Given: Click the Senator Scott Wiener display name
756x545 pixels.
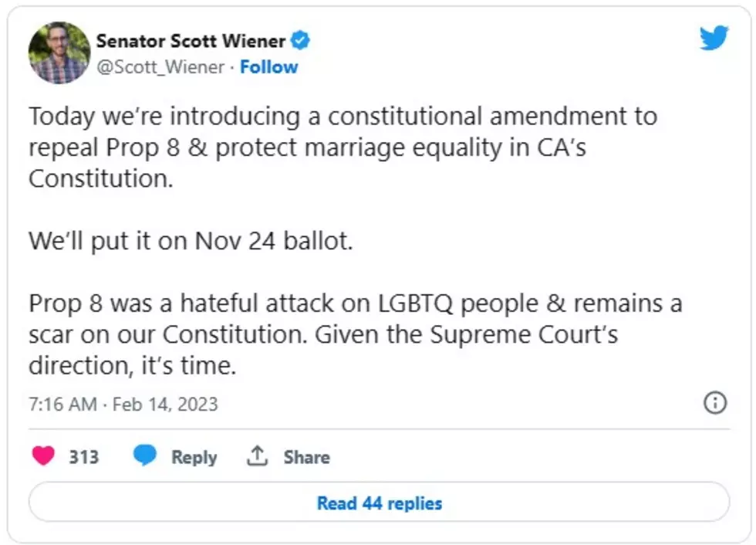Looking at the screenshot, I should 191,41.
